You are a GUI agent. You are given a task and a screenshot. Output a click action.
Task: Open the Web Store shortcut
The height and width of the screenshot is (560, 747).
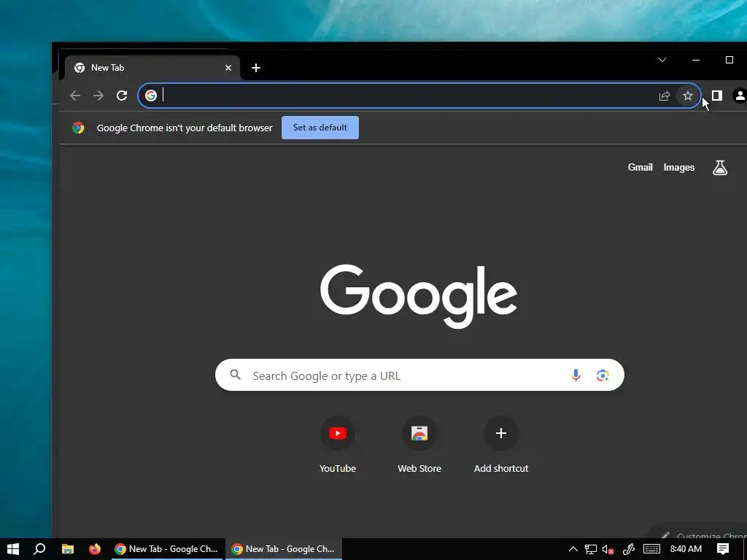click(419, 444)
